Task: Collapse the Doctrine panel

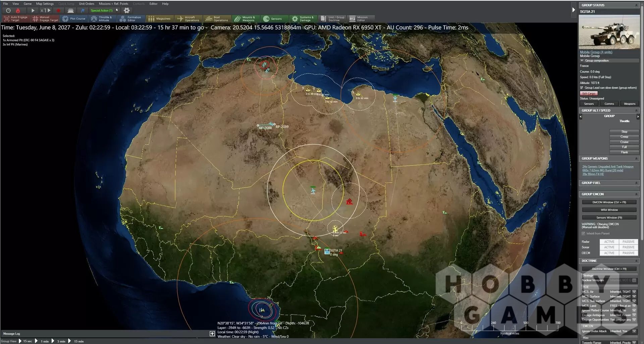Action: click(636, 261)
